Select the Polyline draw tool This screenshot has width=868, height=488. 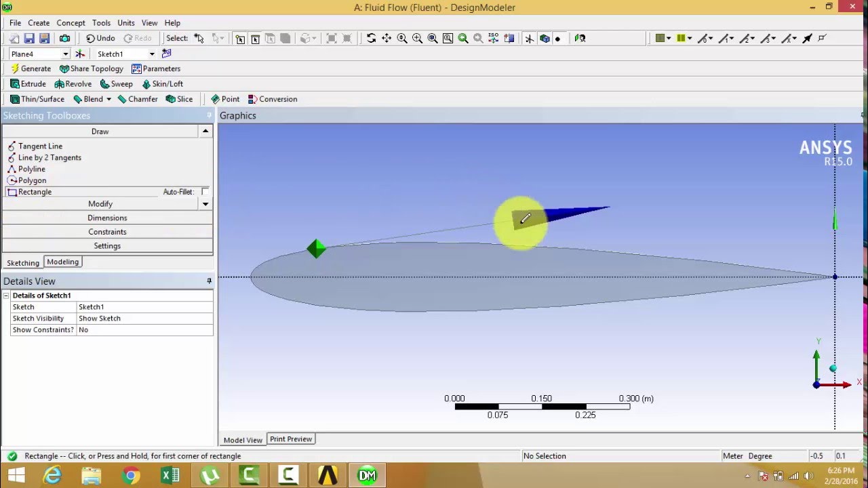(26, 169)
